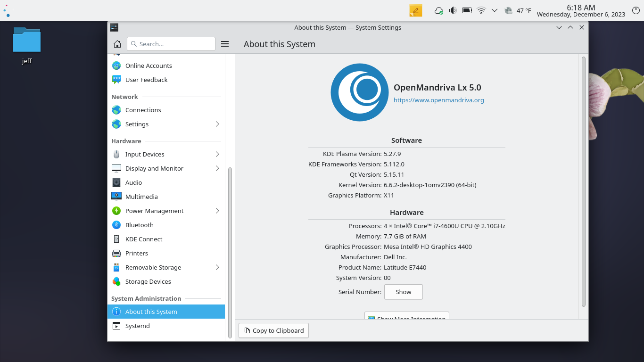This screenshot has height=362, width=644.
Task: Open Storage Devices settings entry
Action: [166, 281]
